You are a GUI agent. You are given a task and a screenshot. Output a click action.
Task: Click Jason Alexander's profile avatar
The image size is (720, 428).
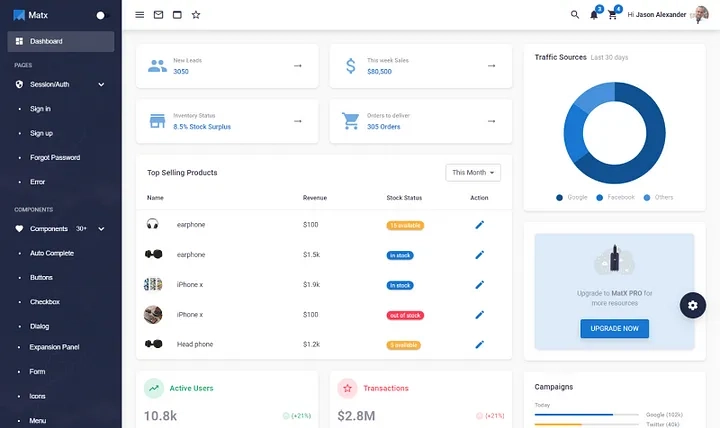tap(701, 15)
